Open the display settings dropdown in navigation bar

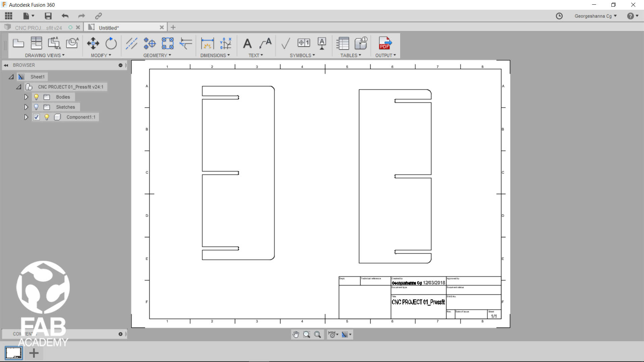click(x=333, y=334)
